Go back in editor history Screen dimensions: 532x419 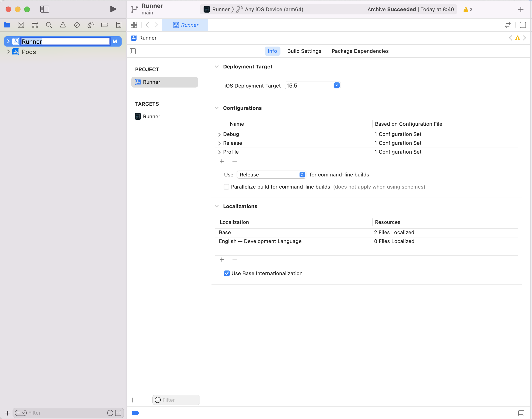click(147, 25)
